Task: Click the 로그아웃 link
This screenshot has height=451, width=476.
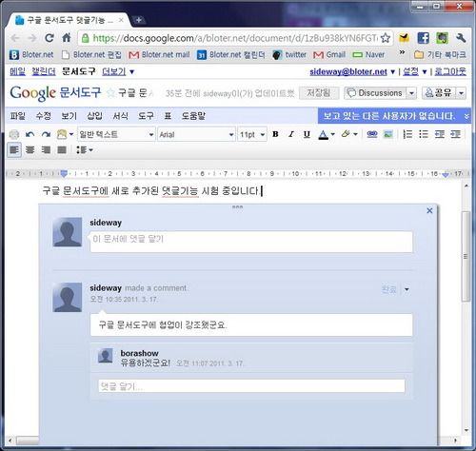Action: [450, 71]
